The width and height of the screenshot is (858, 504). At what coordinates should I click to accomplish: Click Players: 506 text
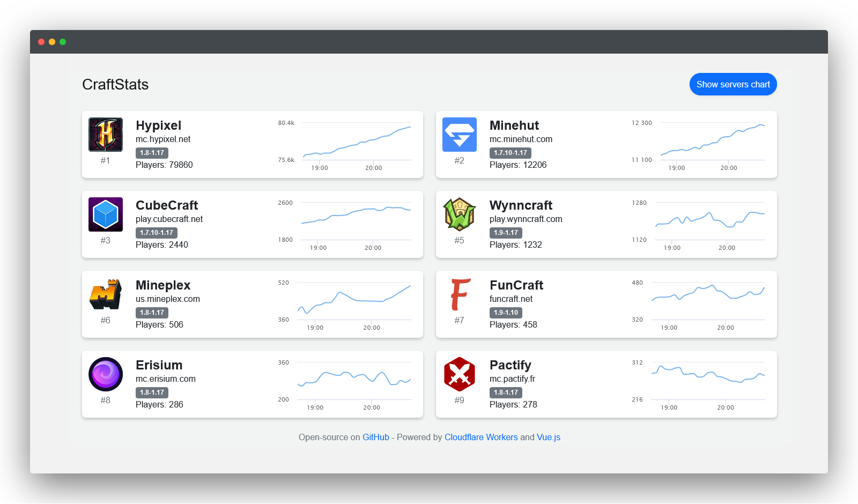click(159, 325)
